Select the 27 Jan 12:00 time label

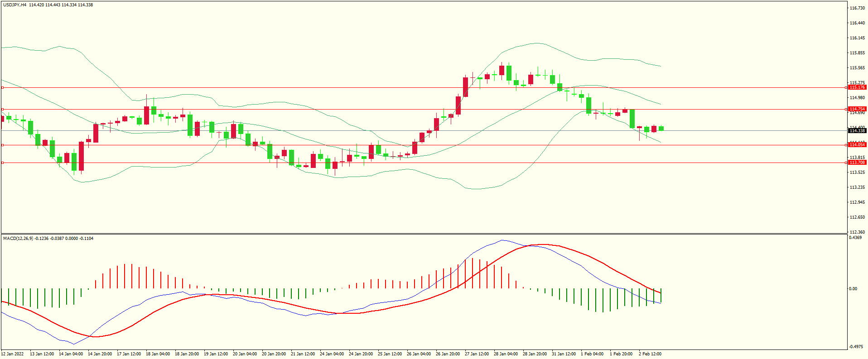(x=477, y=354)
